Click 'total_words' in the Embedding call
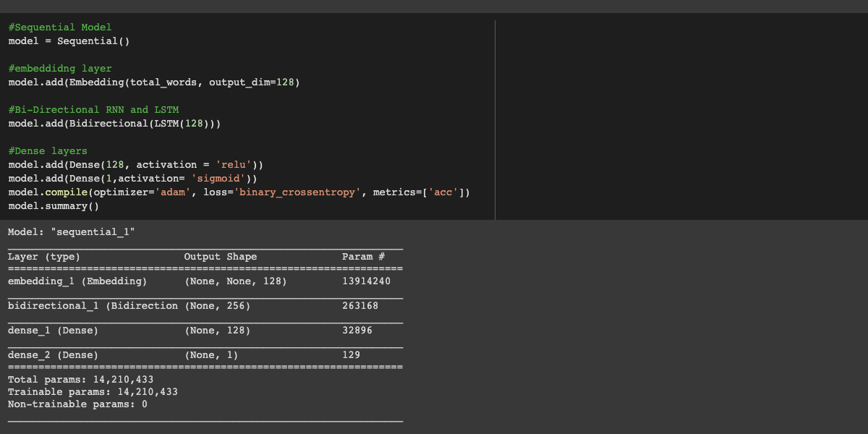Image resolution: width=868 pixels, height=434 pixels. click(163, 82)
